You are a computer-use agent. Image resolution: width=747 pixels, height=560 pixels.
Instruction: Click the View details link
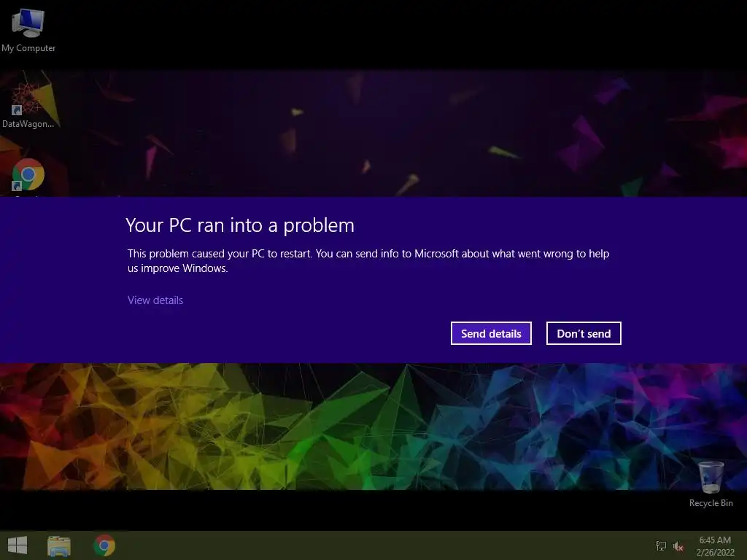click(x=155, y=300)
